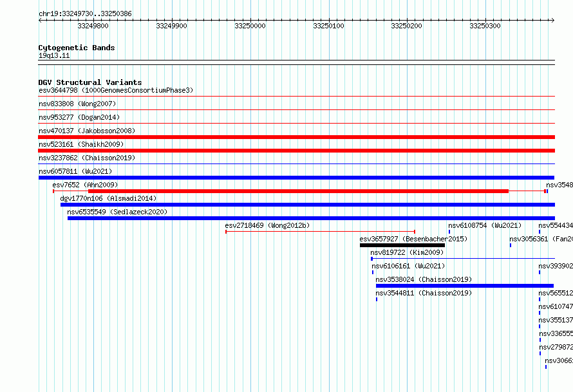Open esv7652 (Ahn2009) label
Screen dimensions: 573x392
coord(85,185)
